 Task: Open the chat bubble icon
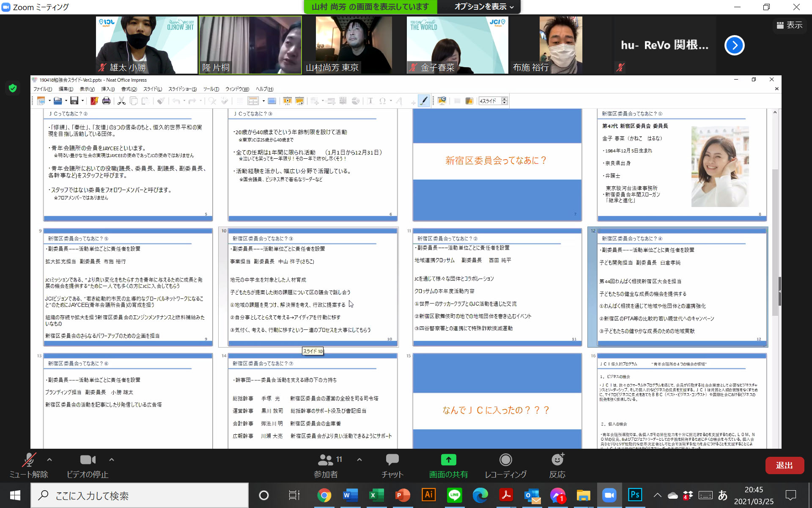[x=392, y=460]
